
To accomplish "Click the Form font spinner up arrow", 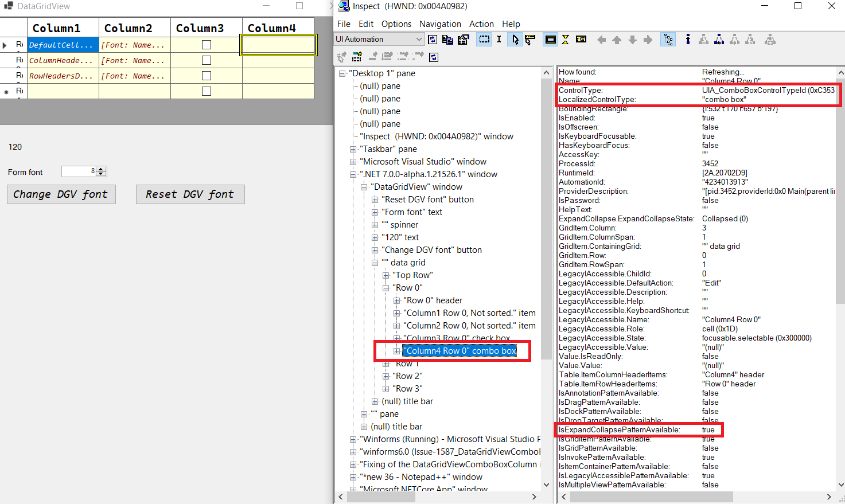I will (102, 169).
